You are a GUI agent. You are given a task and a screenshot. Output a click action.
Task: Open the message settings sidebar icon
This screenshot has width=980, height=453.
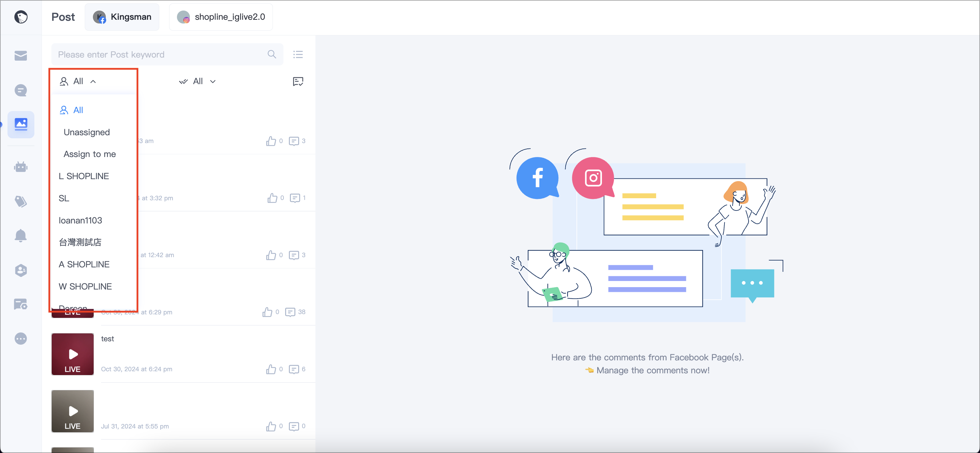(x=20, y=304)
